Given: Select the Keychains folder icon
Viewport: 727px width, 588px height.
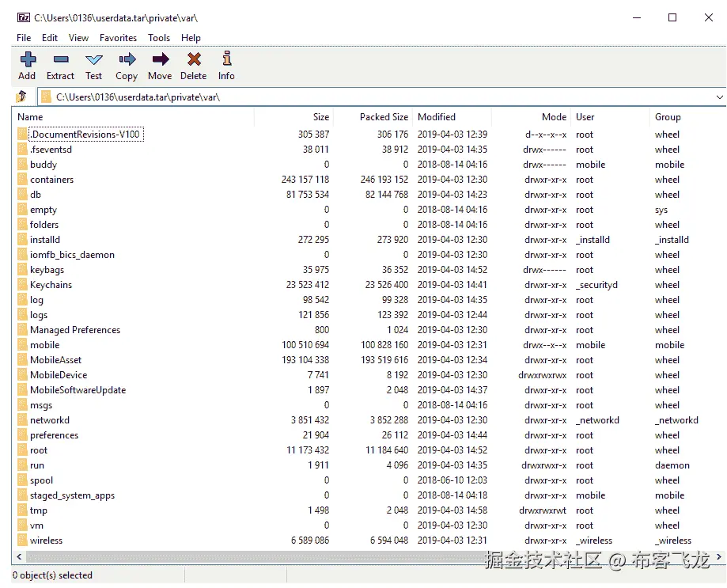Looking at the screenshot, I should [x=22, y=285].
